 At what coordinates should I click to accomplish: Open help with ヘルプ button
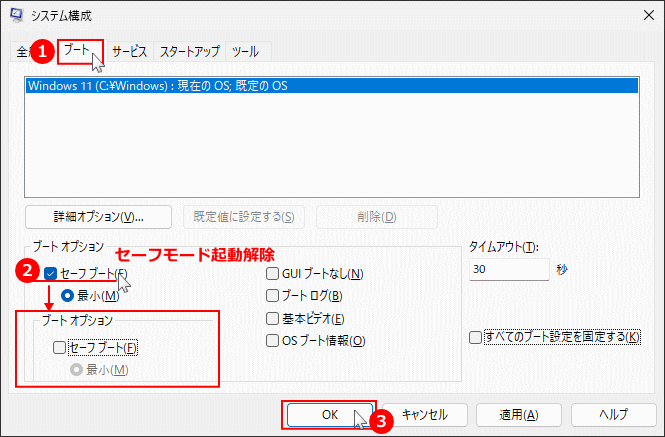coord(613,415)
